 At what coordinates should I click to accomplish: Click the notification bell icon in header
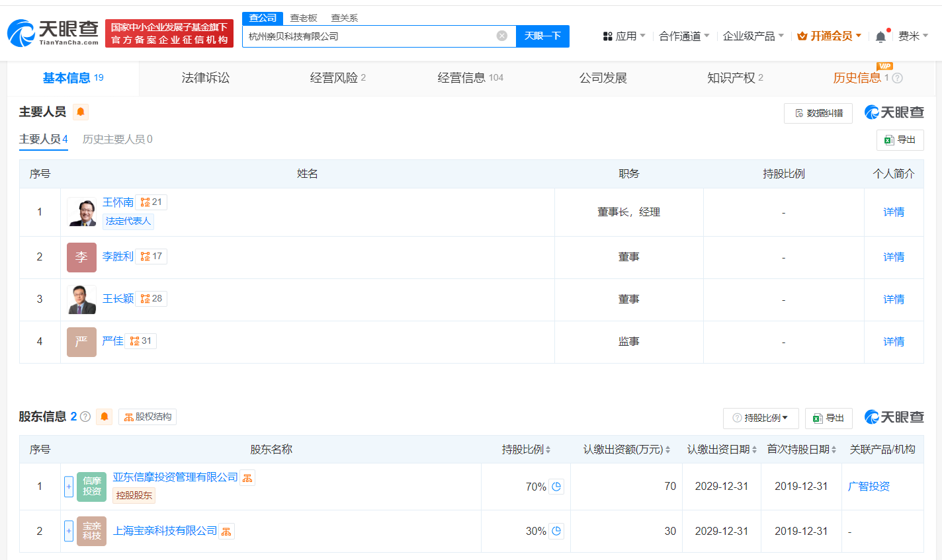(x=880, y=36)
